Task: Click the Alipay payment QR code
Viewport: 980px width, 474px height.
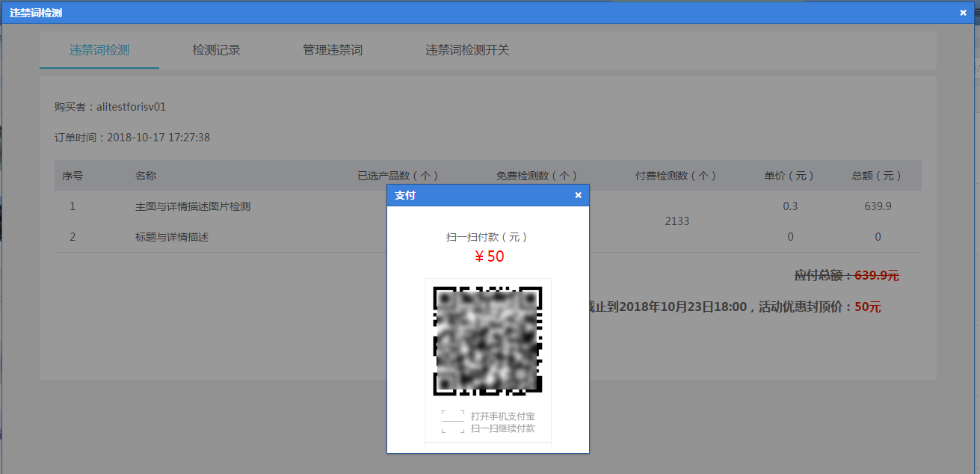Action: (487, 340)
